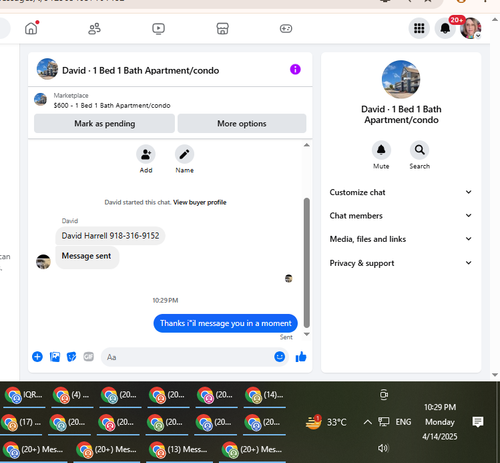The width and height of the screenshot is (500, 463).
Task: Click the side-panel title David 1 Bed 1 Bath
Action: point(401,114)
